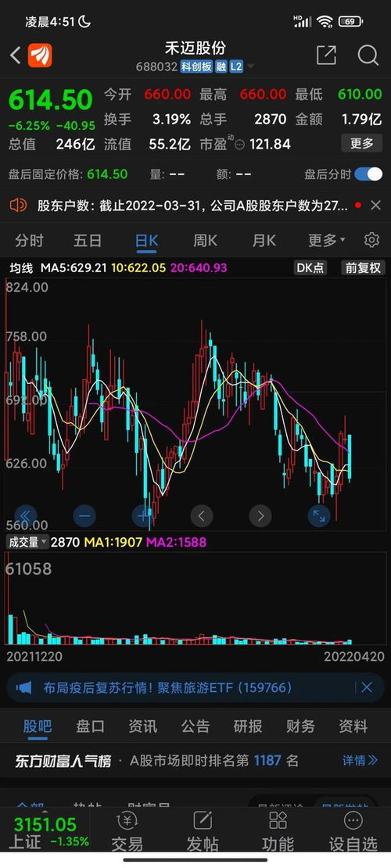Image resolution: width=391 pixels, height=868 pixels.
Task: Switch to the 资料 tab
Action: pos(353,726)
